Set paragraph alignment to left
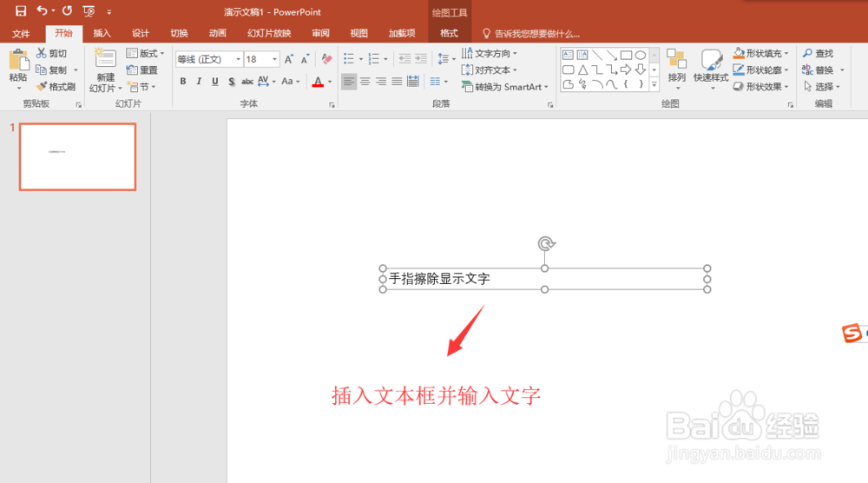The image size is (868, 483). [x=349, y=82]
